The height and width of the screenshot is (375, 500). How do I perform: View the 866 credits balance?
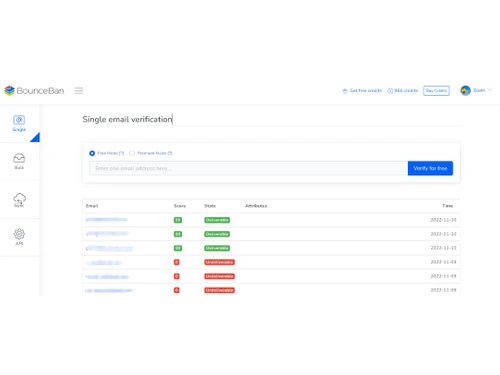pos(402,90)
